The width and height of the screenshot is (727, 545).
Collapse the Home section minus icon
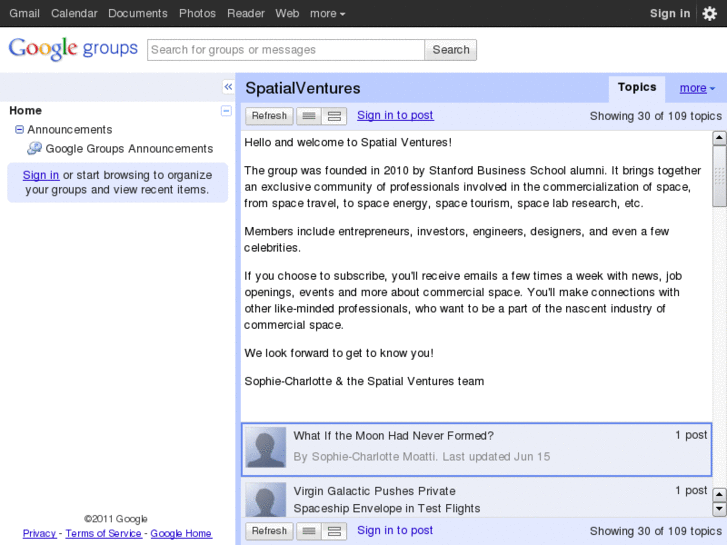point(226,111)
